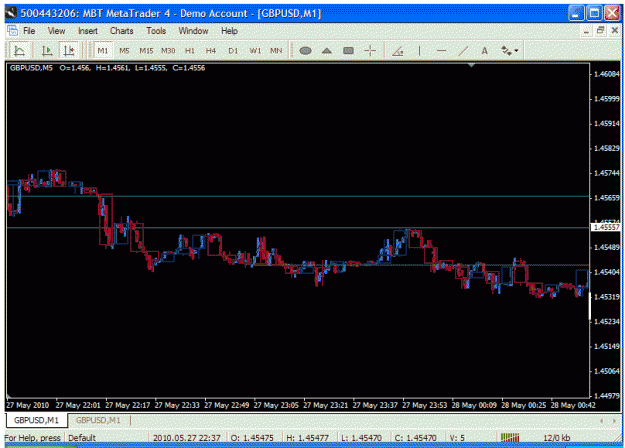Switch to M5 timeframe
The image size is (625, 448).
click(x=124, y=51)
